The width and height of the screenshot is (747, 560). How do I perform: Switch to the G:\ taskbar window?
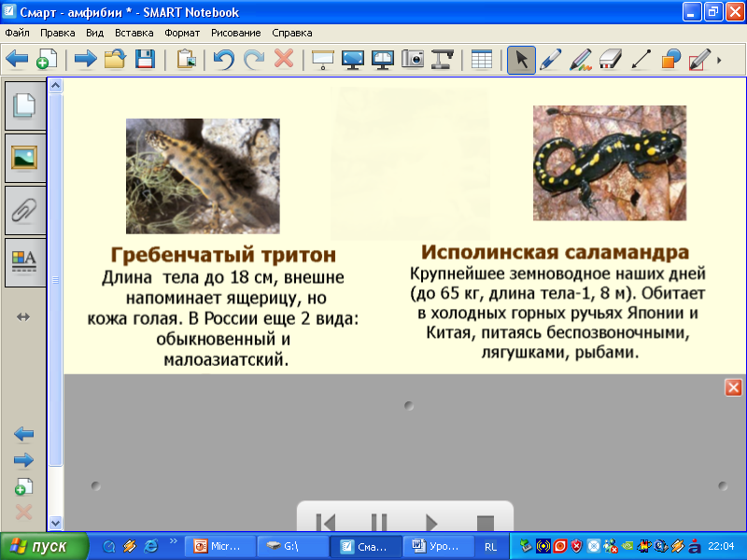coord(292,546)
